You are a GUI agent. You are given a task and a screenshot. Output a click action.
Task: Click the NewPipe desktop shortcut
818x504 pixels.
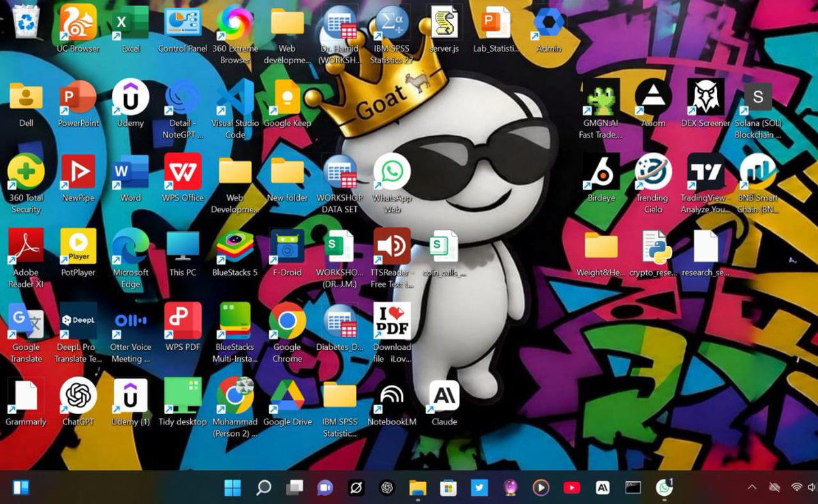pos(78,172)
